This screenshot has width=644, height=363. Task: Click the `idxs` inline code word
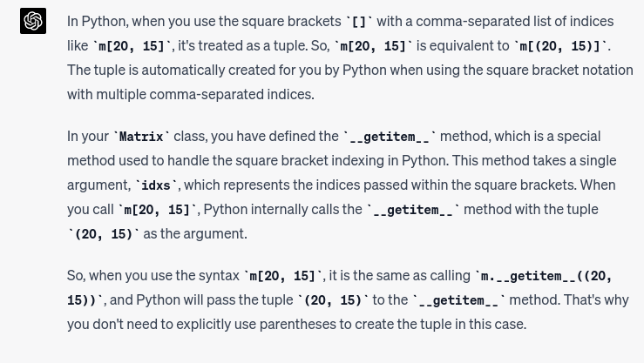[155, 185]
